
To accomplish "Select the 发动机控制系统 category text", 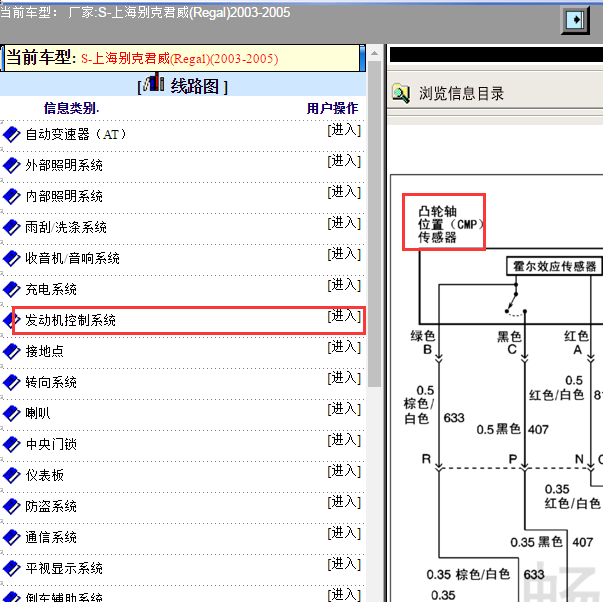I will point(70,320).
